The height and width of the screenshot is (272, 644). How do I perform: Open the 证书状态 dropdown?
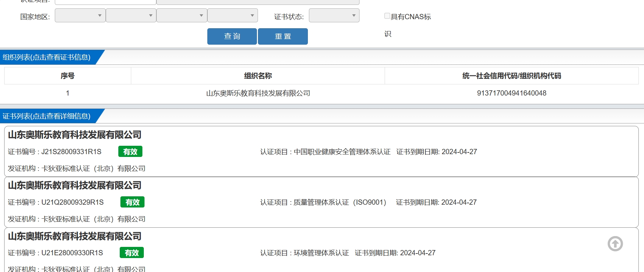334,15
